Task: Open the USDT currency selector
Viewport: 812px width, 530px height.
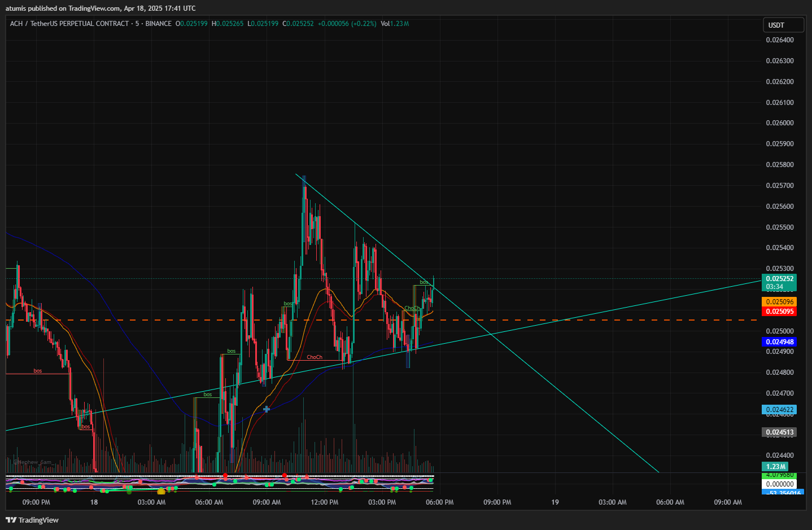Action: tap(783, 25)
